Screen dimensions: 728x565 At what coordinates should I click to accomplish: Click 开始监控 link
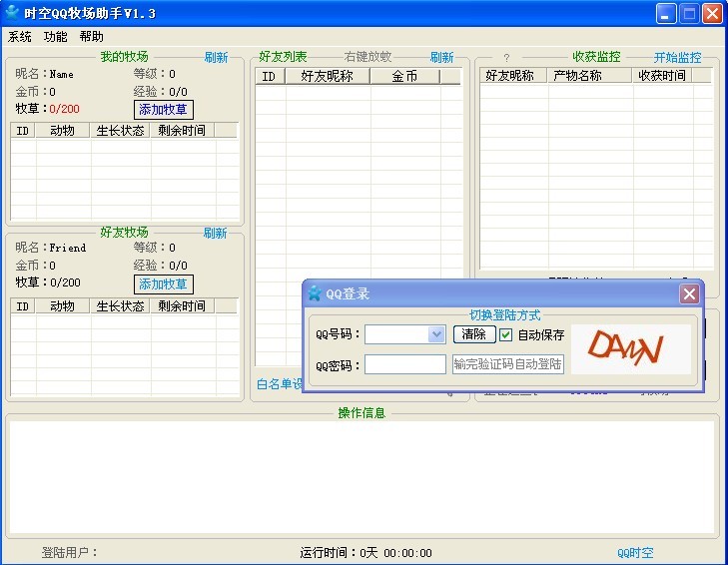tap(677, 58)
